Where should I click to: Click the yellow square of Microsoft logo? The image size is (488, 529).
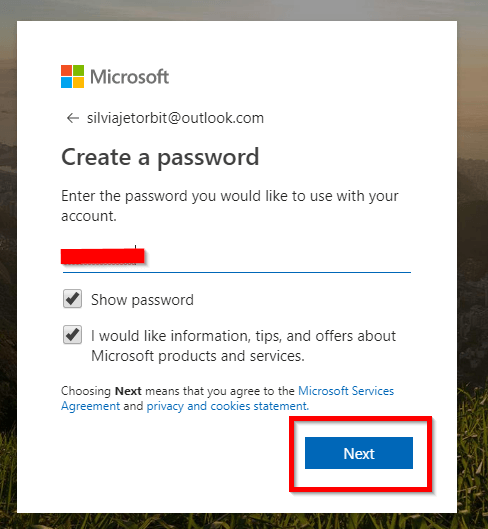79,83
